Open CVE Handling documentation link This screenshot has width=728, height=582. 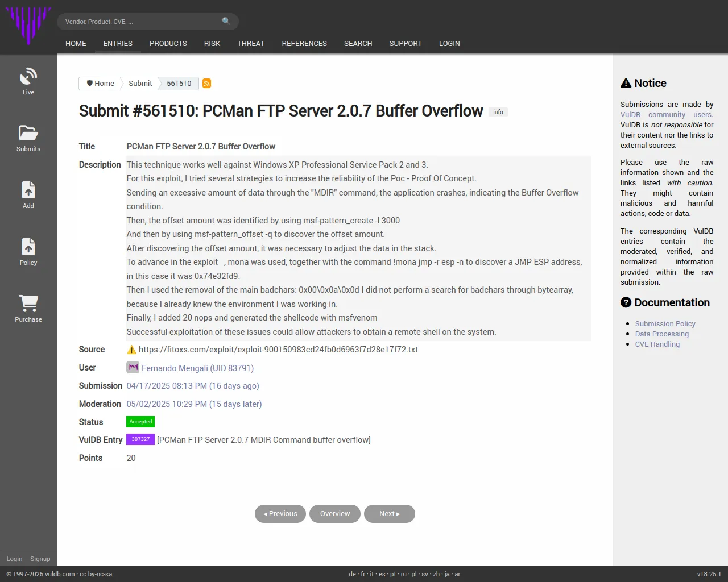pos(657,344)
